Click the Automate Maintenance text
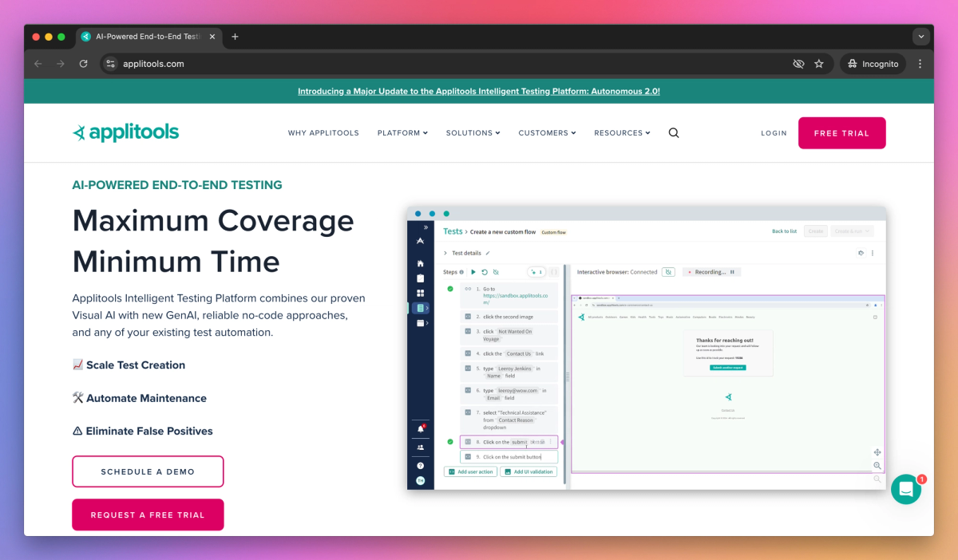958x560 pixels. point(146,398)
